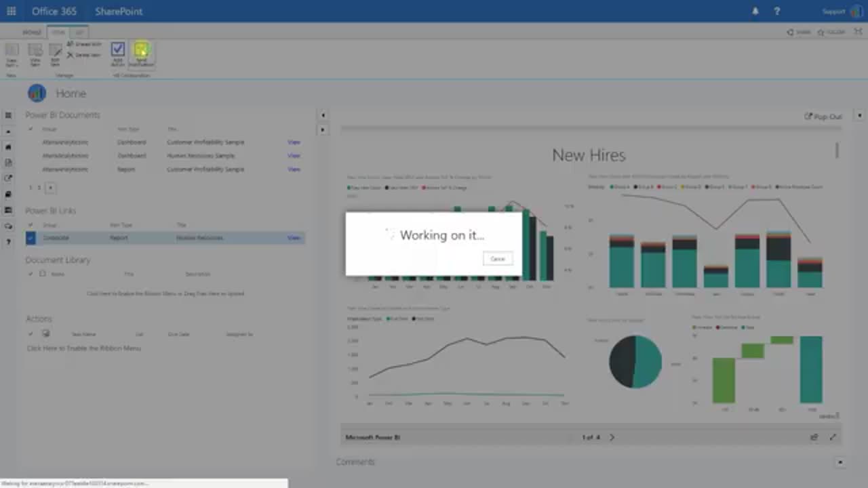Click the grid icon in left sidebar
Viewport: 868px width, 488px height.
[8, 116]
